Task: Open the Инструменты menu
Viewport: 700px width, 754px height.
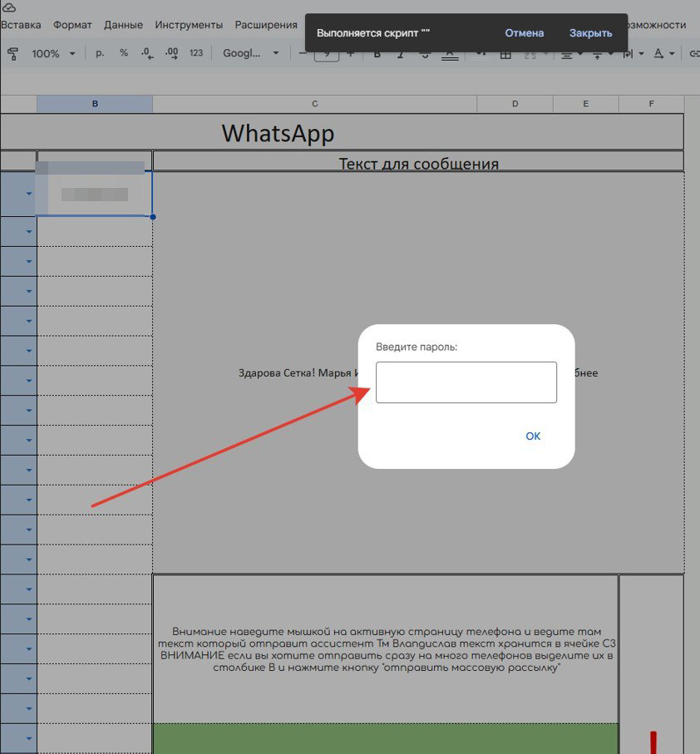Action: (x=189, y=25)
